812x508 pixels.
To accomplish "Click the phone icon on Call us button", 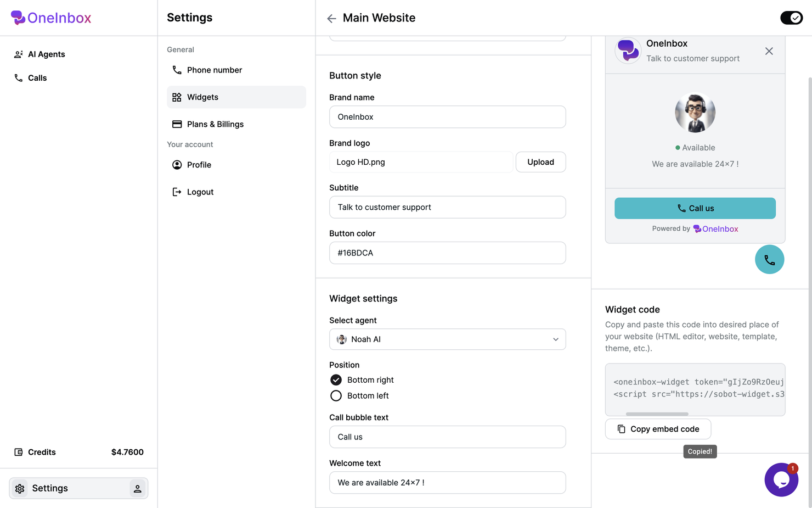I will (x=681, y=208).
